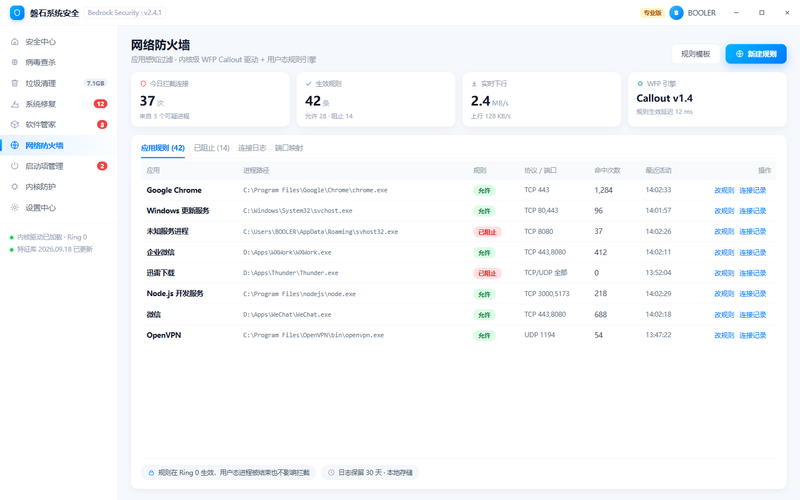This screenshot has height=500, width=800.
Task: Click 改规则 for Google Chrome
Action: click(724, 190)
